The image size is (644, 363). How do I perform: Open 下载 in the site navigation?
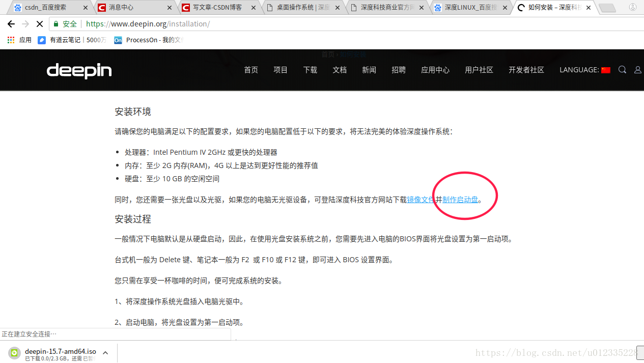pyautogui.click(x=310, y=70)
